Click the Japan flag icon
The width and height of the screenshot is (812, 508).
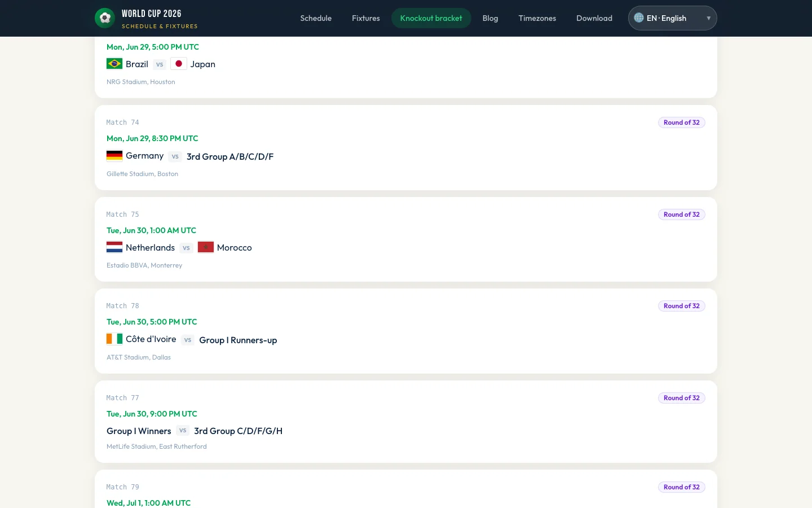[179, 64]
